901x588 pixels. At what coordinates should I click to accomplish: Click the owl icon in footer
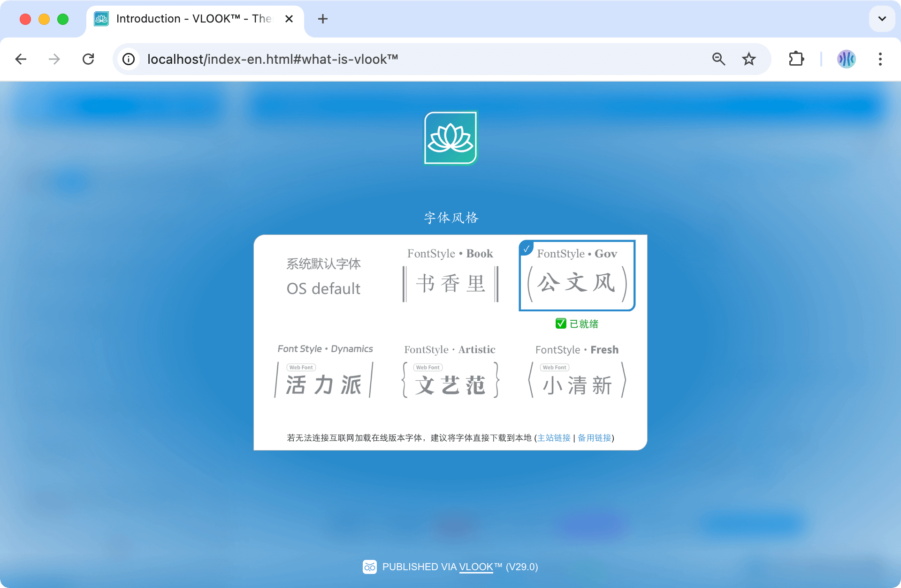pyautogui.click(x=370, y=567)
